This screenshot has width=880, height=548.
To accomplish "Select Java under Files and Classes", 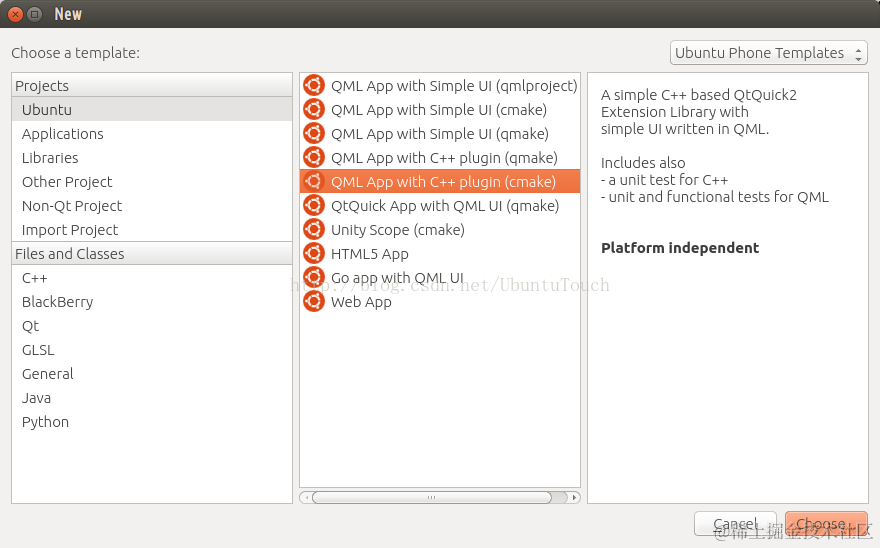I will [x=152, y=398].
